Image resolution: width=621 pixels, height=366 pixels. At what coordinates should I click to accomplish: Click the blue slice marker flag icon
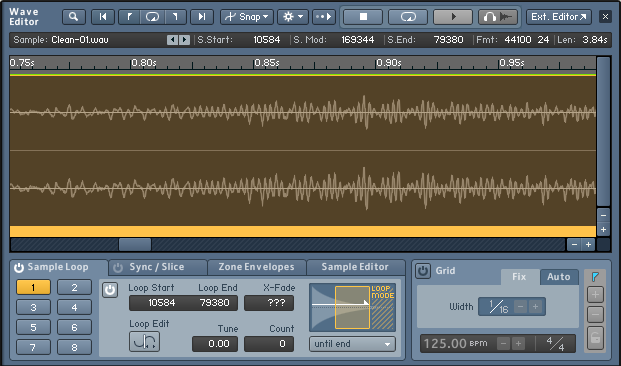pos(595,276)
